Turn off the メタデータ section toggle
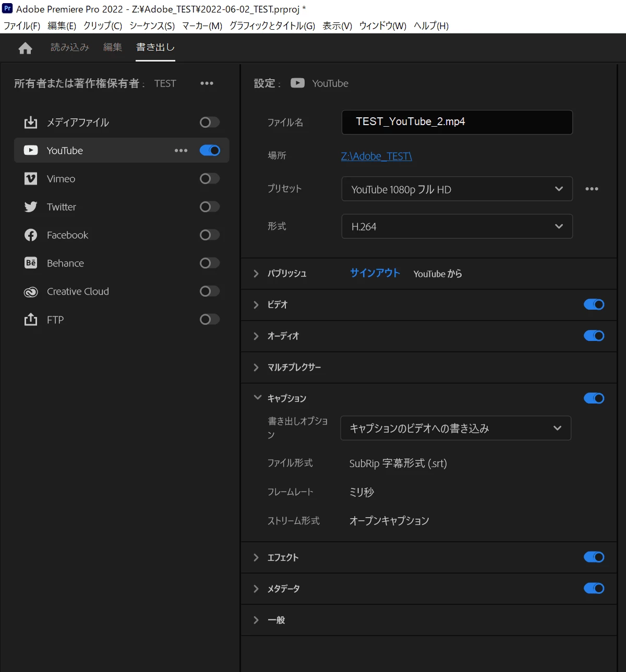This screenshot has width=626, height=672. pos(594,588)
